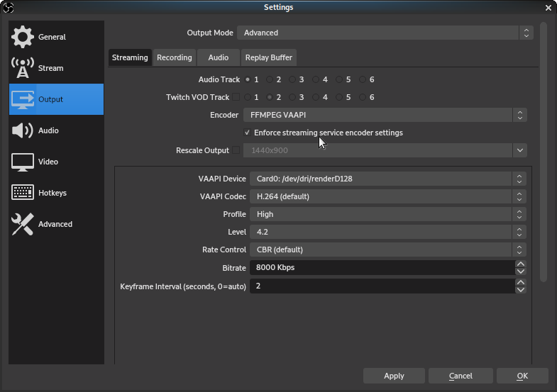
Task: Select Twitch VOD Track 2 radio button
Action: [x=270, y=97]
